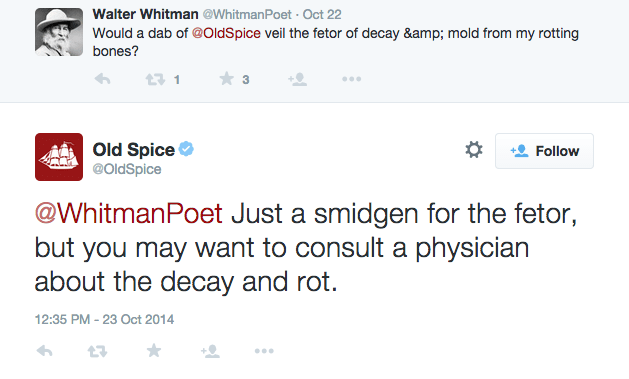Follow Walter Whitman via add-person icon

pyautogui.click(x=297, y=79)
